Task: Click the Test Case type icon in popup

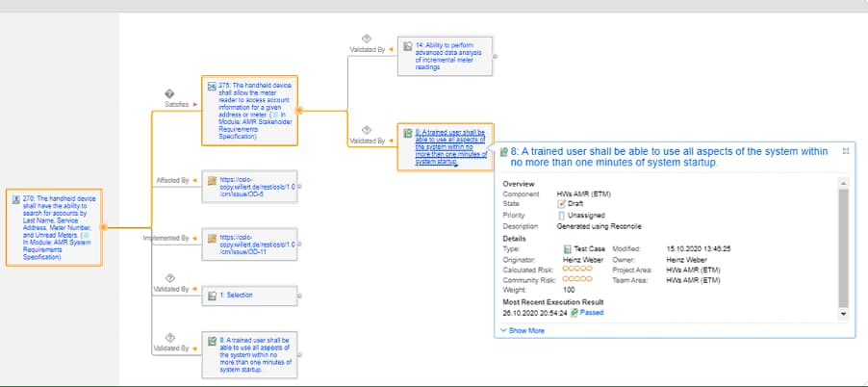Action: coord(567,249)
